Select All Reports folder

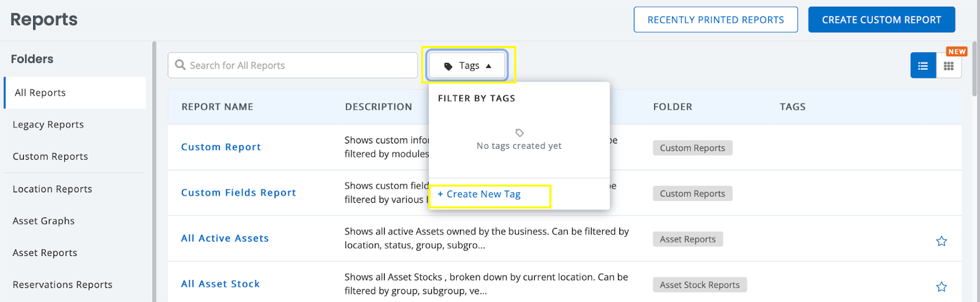(x=75, y=92)
